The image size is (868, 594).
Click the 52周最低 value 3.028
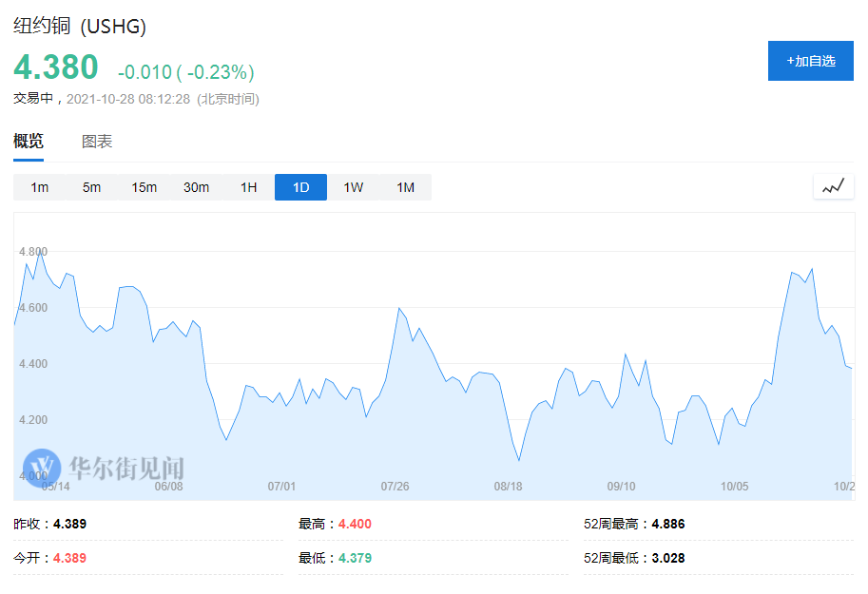668,558
